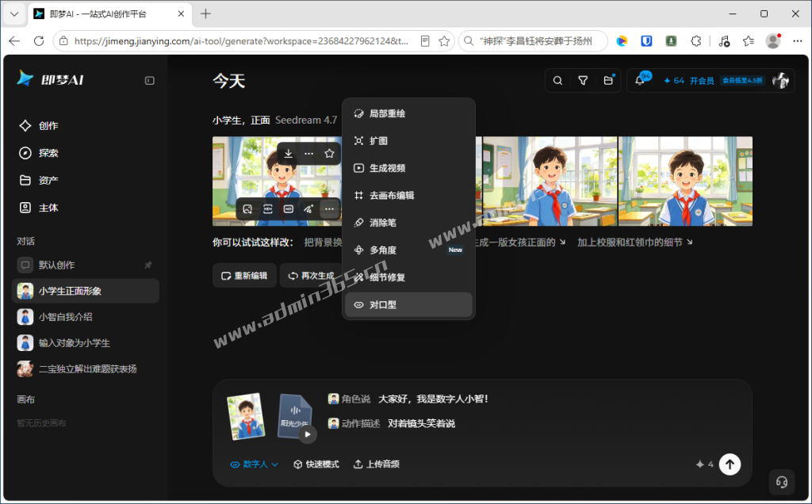Open the headset support icon
The height and width of the screenshot is (504, 812).
(782, 483)
